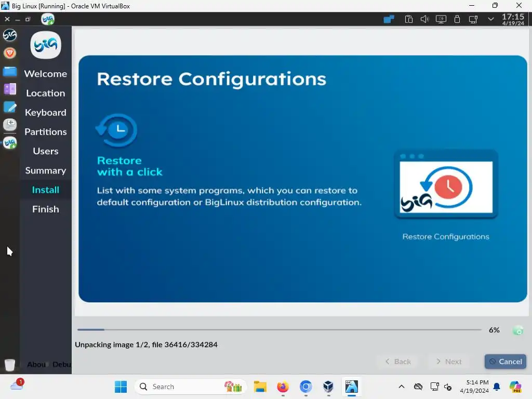Click the Unpacking image status text
The image size is (532, 399).
146,344
